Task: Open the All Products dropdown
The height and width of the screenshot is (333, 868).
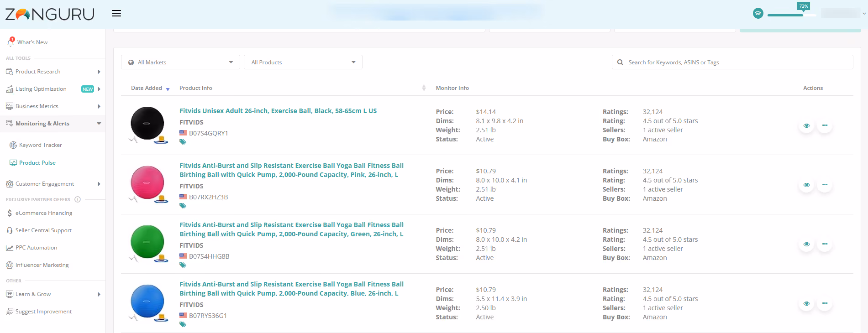Action: pyautogui.click(x=303, y=62)
